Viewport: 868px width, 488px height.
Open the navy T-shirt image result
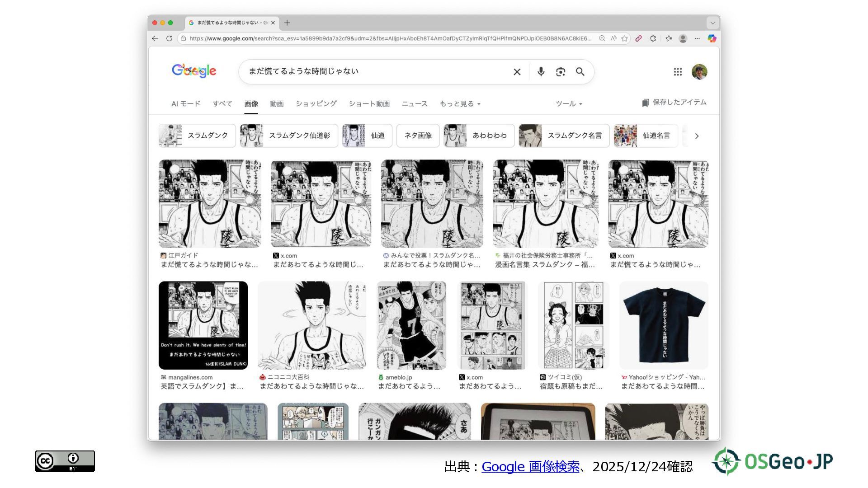coord(663,325)
